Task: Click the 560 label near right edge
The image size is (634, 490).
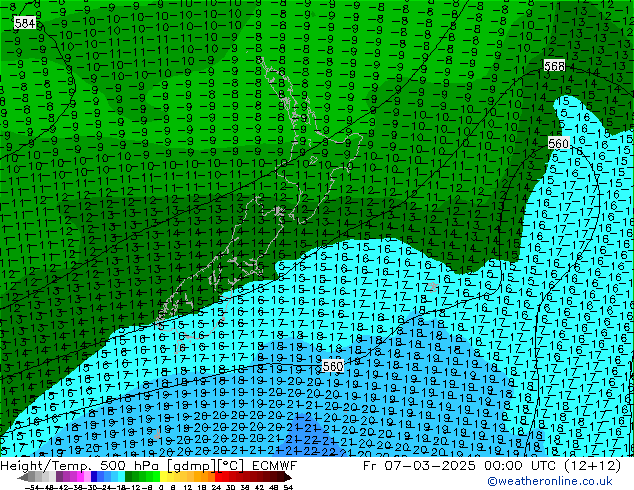Action: pyautogui.click(x=559, y=144)
